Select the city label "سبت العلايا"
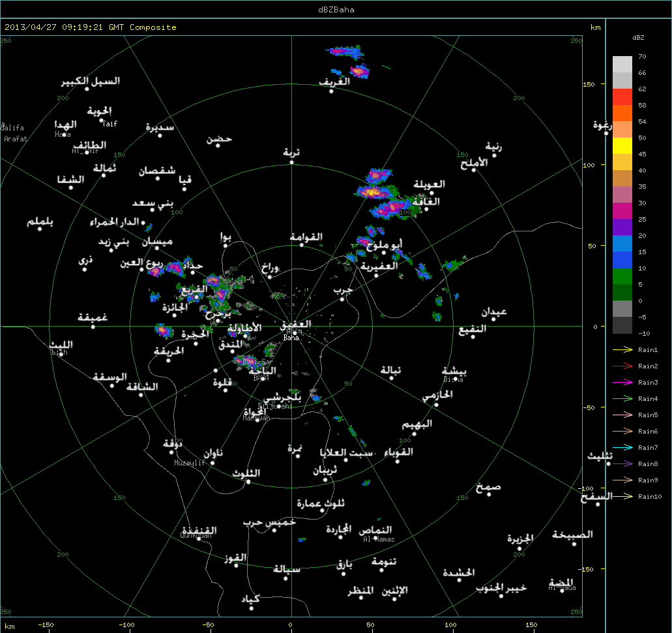 (347, 452)
